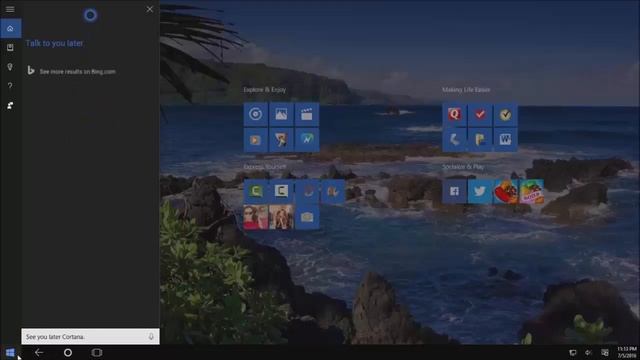Click the taskbar clock and date
The height and width of the screenshot is (360, 640).
(627, 353)
